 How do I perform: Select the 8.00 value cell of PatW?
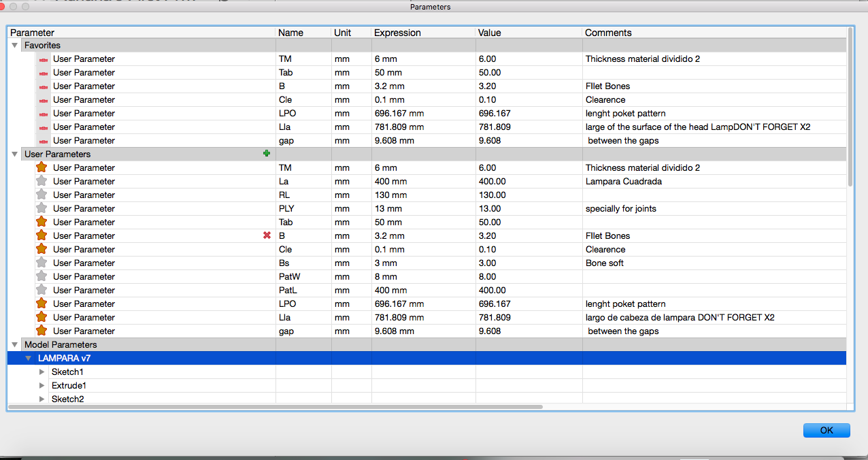click(529, 276)
